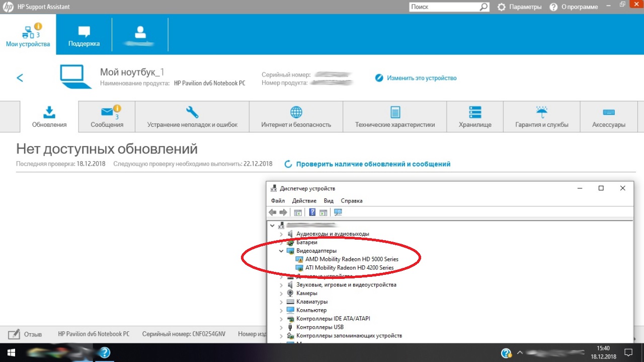The height and width of the screenshot is (362, 644).
Task: Show hidden tray icons chevron
Action: click(520, 352)
